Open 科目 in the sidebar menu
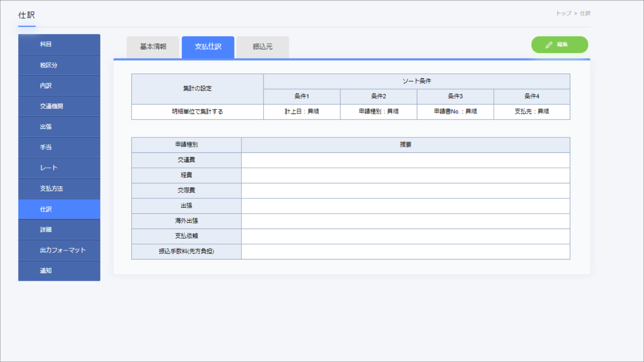644x362 pixels. (59, 44)
